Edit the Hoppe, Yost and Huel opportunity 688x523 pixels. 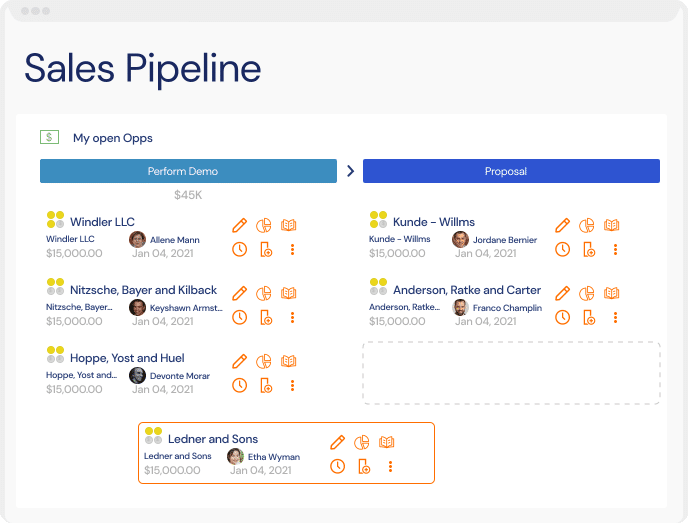pyautogui.click(x=240, y=361)
